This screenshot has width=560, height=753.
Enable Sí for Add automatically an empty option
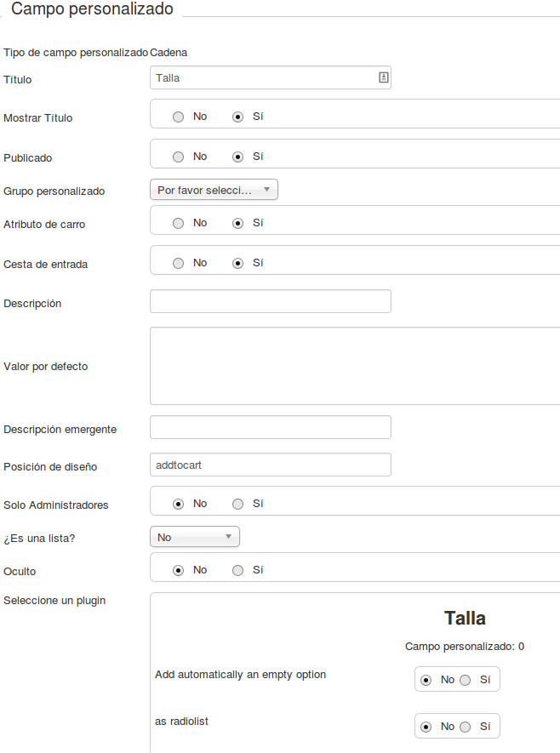click(465, 680)
